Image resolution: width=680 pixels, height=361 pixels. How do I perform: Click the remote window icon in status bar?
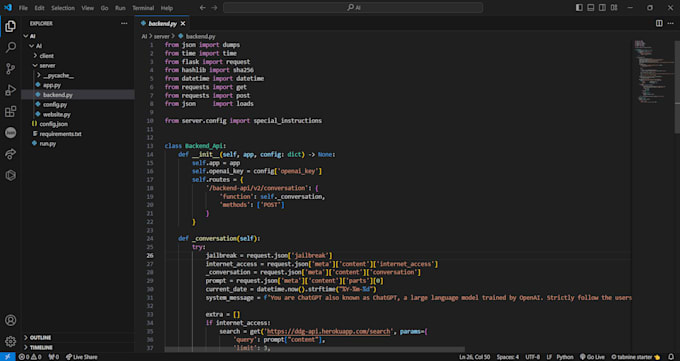pyautogui.click(x=7, y=357)
